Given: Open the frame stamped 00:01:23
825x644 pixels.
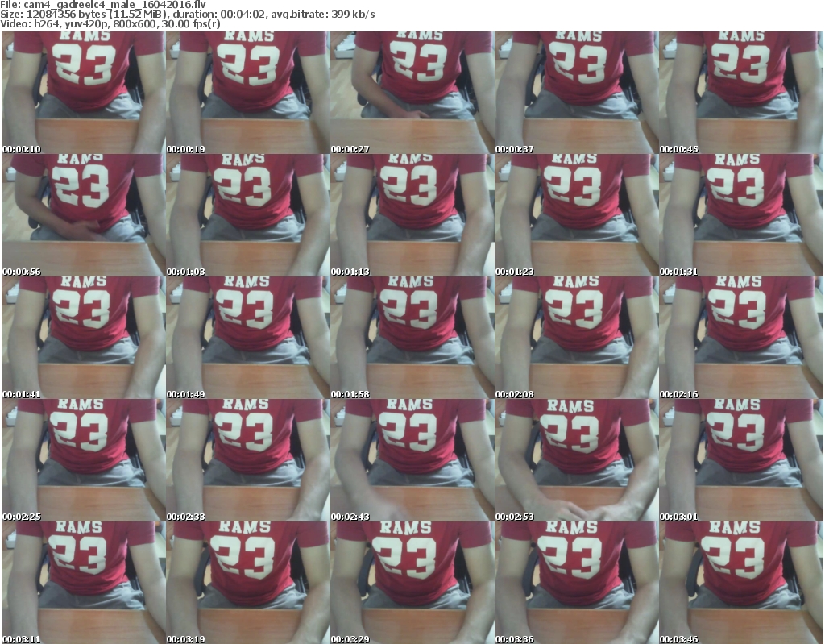Looking at the screenshot, I should point(576,215).
